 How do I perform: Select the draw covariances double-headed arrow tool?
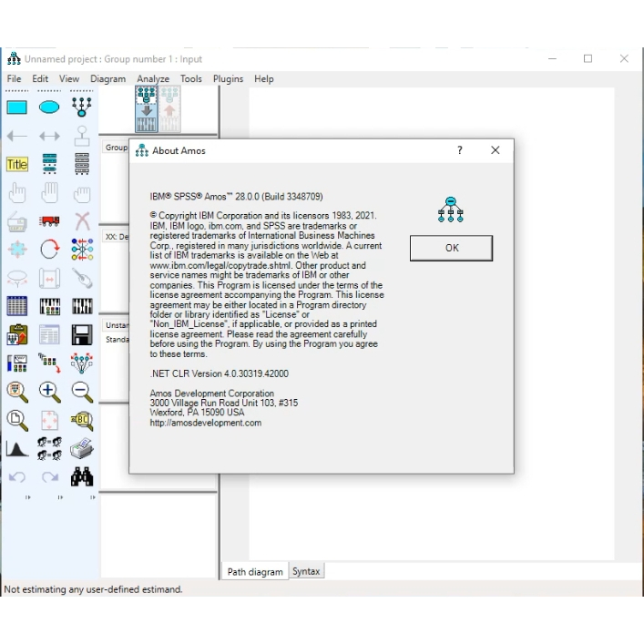[x=49, y=136]
